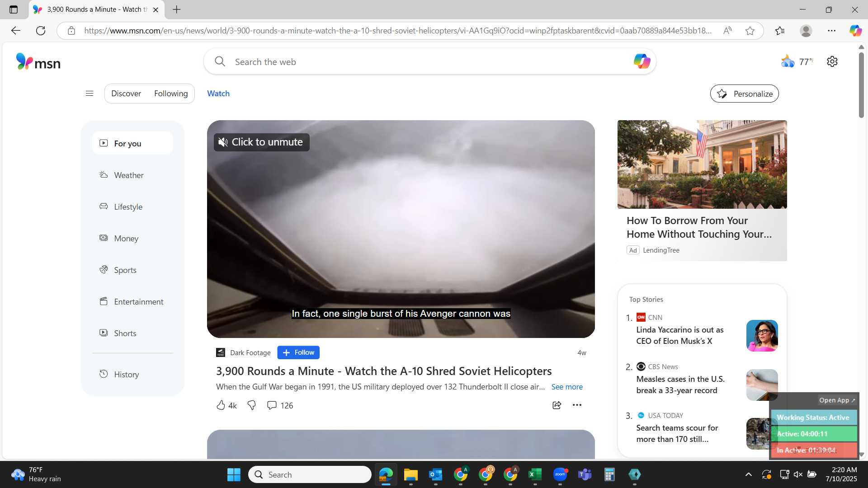The height and width of the screenshot is (488, 868).
Task: Open Measles cases 33-year record story
Action: click(680, 385)
